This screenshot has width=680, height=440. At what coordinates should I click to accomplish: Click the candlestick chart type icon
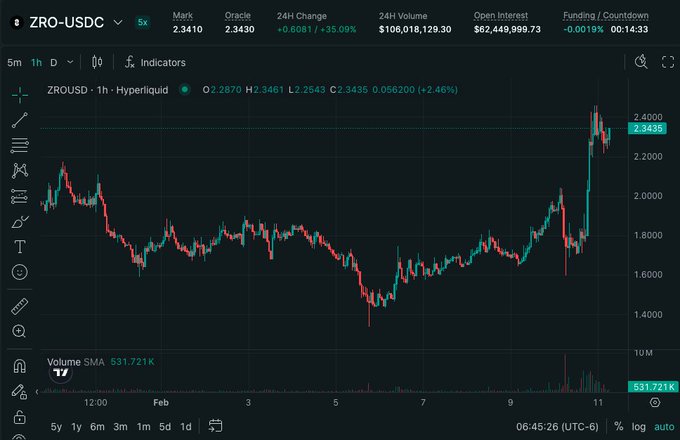[x=97, y=62]
